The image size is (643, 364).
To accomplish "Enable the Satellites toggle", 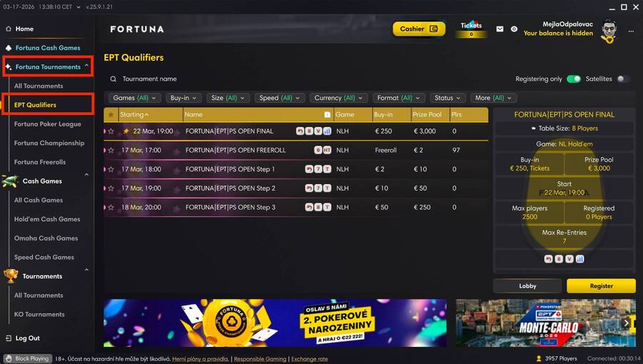I will 623,79.
